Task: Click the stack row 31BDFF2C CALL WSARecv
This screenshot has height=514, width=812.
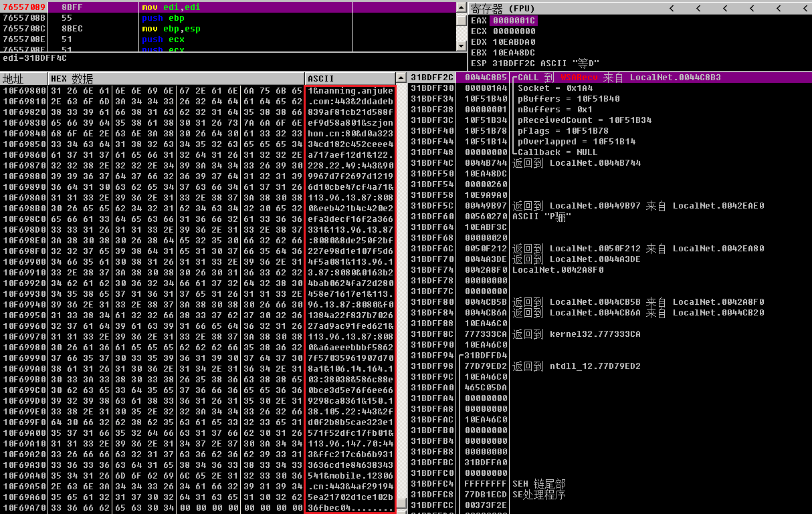Action: [609, 78]
